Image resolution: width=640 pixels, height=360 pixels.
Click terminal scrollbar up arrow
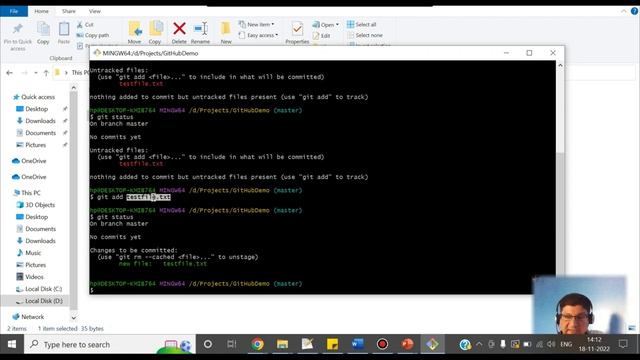(x=560, y=65)
